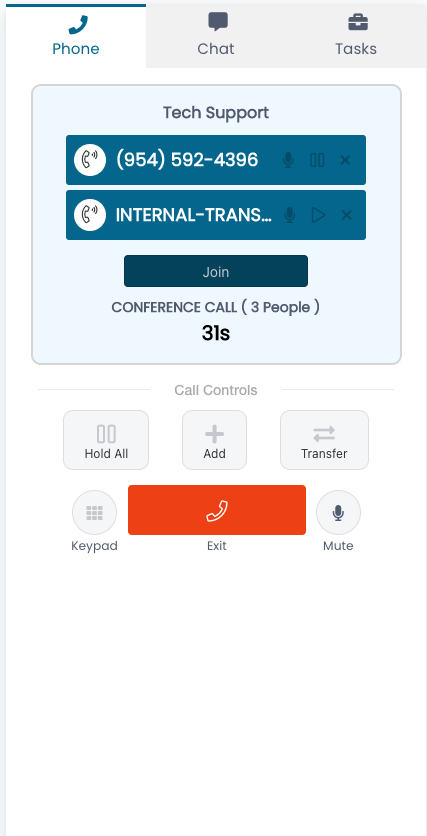Switch to the Chat tab
Image resolution: width=427 pixels, height=836 pixels.
tap(216, 35)
